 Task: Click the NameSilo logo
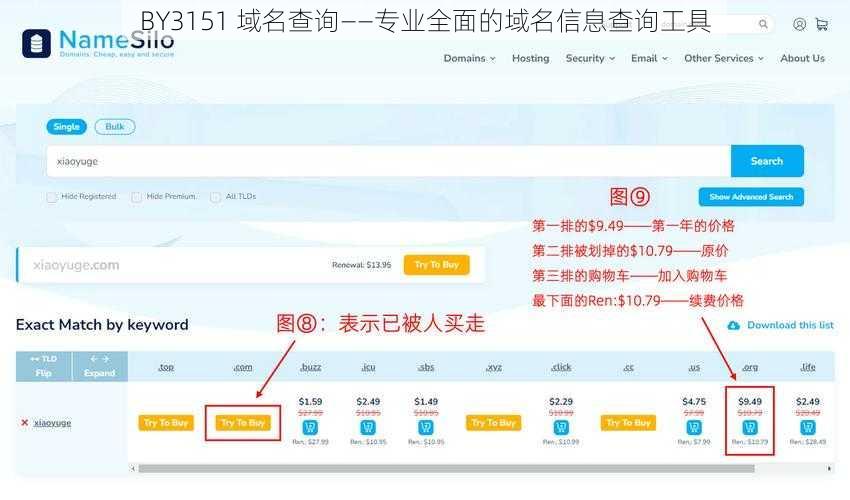pyautogui.click(x=98, y=43)
